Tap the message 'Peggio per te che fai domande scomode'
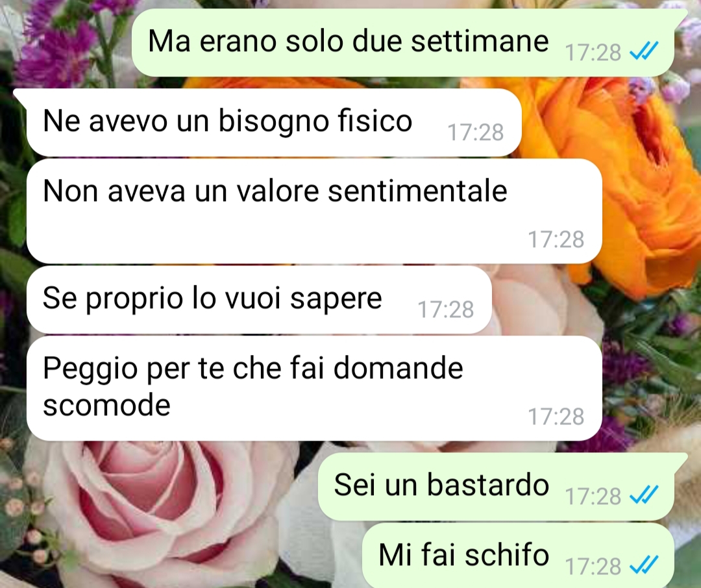 point(314,388)
